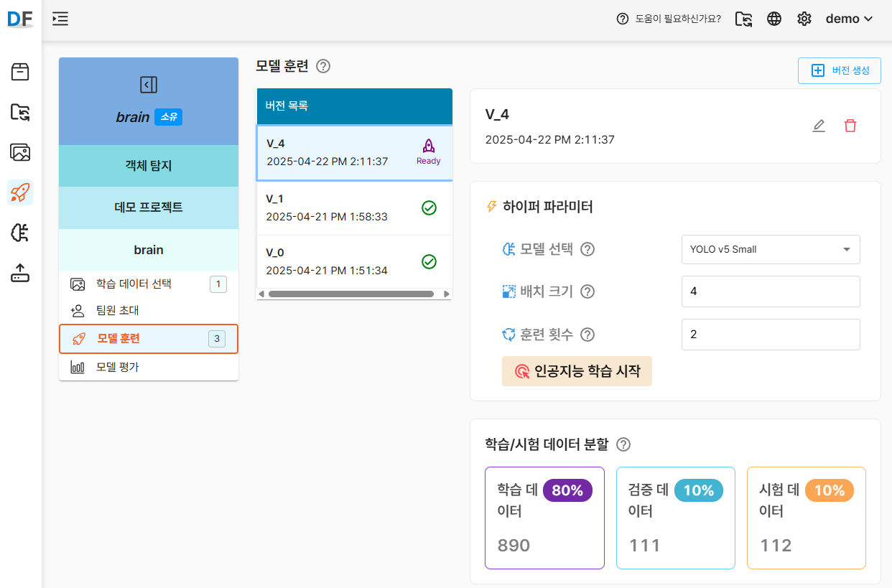
Task: Open the image gallery sidebar icon
Action: pyautogui.click(x=20, y=152)
